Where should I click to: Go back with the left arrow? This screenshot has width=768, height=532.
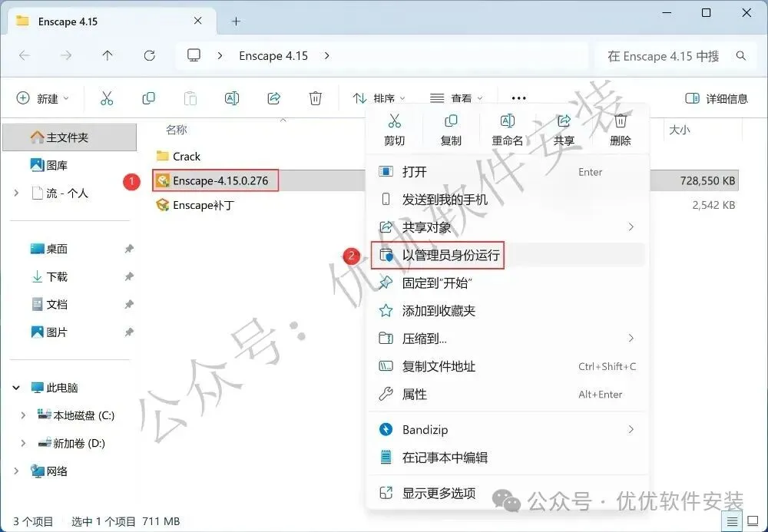click(24, 56)
